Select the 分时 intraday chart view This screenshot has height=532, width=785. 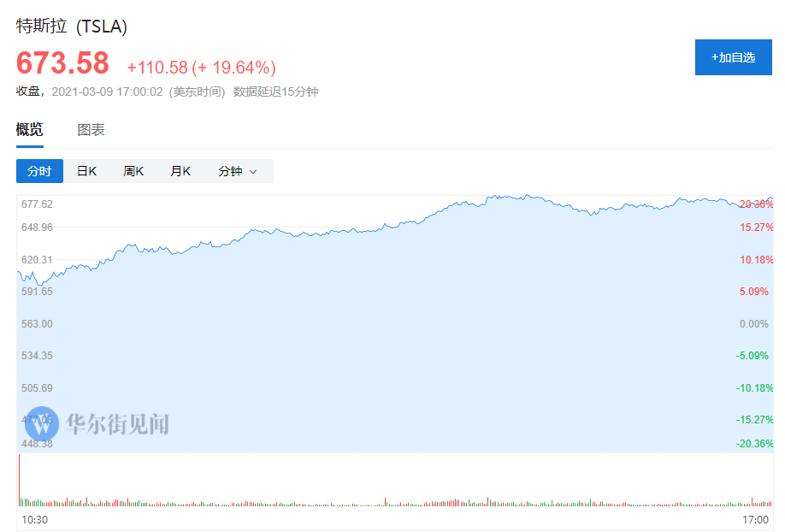click(39, 171)
